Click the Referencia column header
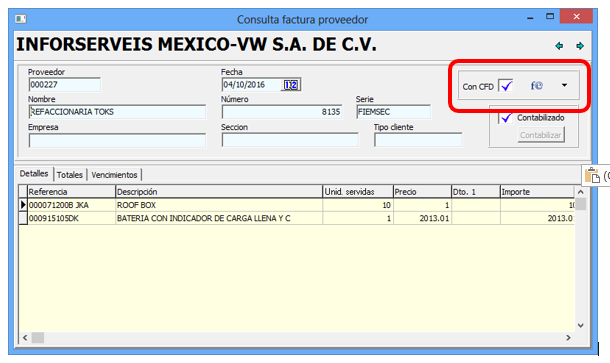Image resolution: width=610 pixels, height=363 pixels. pyautogui.click(x=71, y=192)
